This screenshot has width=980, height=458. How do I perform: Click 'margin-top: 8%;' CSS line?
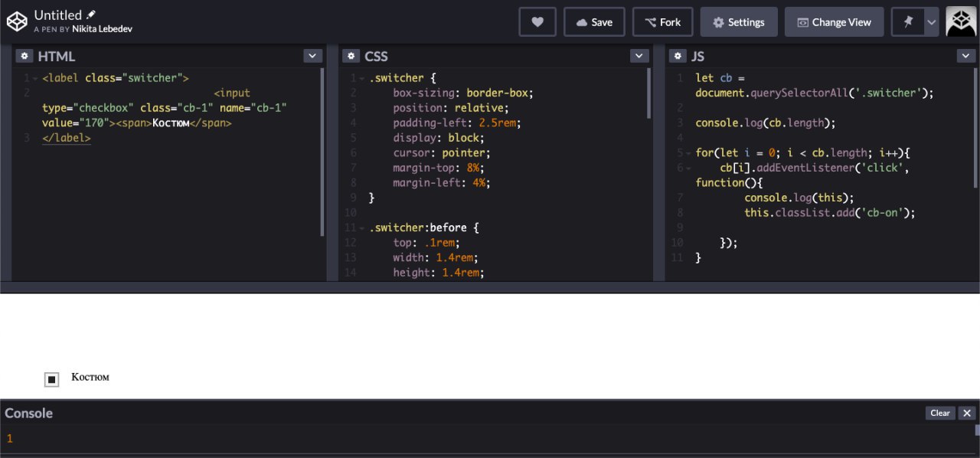[439, 168]
